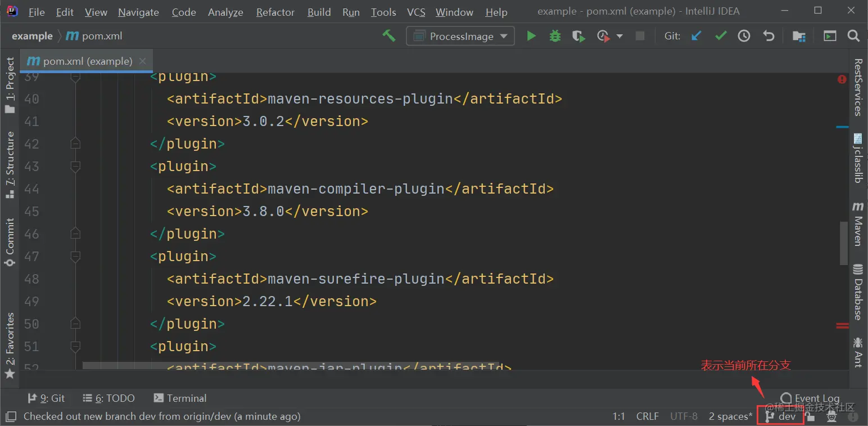The height and width of the screenshot is (426, 868).
Task: Open the ProcessImage run configuration dropdown
Action: point(460,36)
